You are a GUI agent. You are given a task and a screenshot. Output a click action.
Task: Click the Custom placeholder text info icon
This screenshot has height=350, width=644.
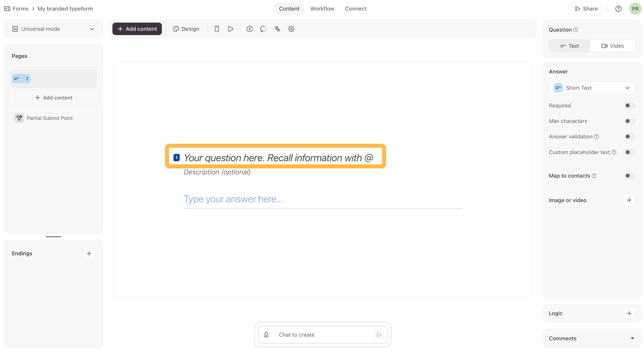pos(614,152)
